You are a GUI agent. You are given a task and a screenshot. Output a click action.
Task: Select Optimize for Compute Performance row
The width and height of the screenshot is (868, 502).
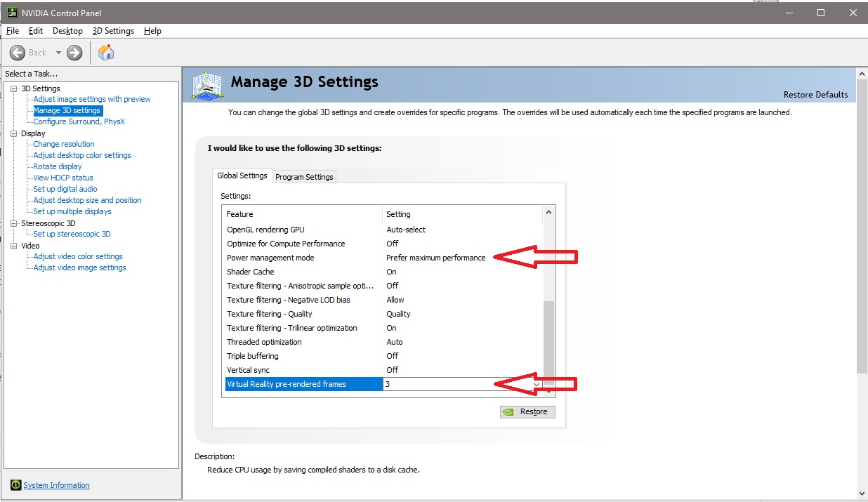pos(383,244)
